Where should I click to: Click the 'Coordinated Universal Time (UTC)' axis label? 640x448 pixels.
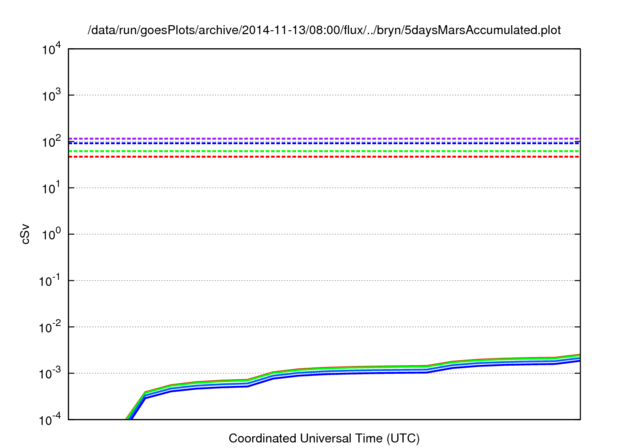click(x=324, y=438)
